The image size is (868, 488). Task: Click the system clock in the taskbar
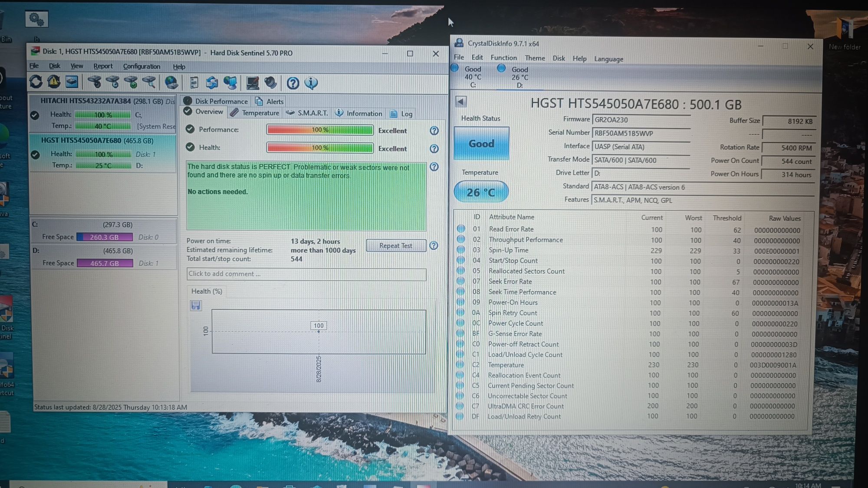pos(808,485)
